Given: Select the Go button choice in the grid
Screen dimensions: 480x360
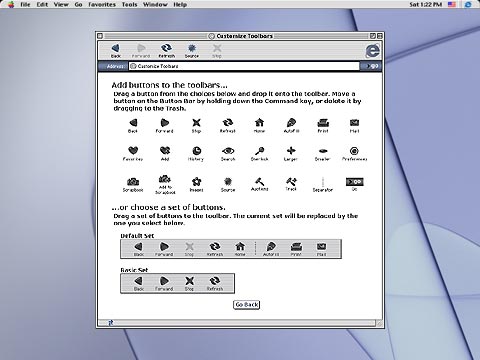Looking at the screenshot, I should click(355, 184).
